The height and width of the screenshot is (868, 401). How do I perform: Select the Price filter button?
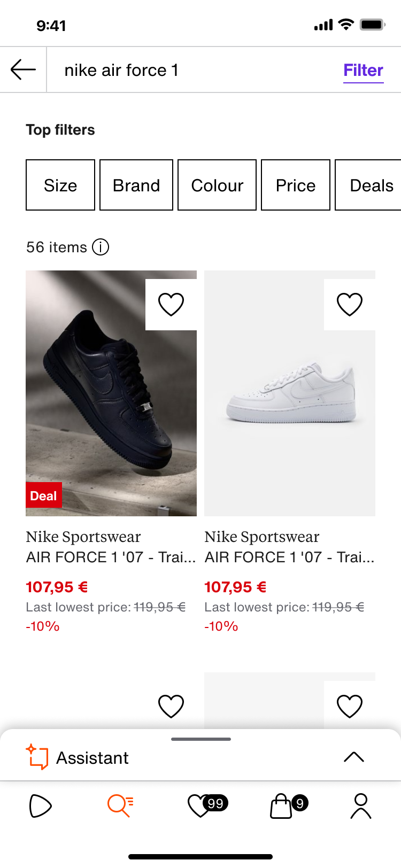(x=296, y=185)
